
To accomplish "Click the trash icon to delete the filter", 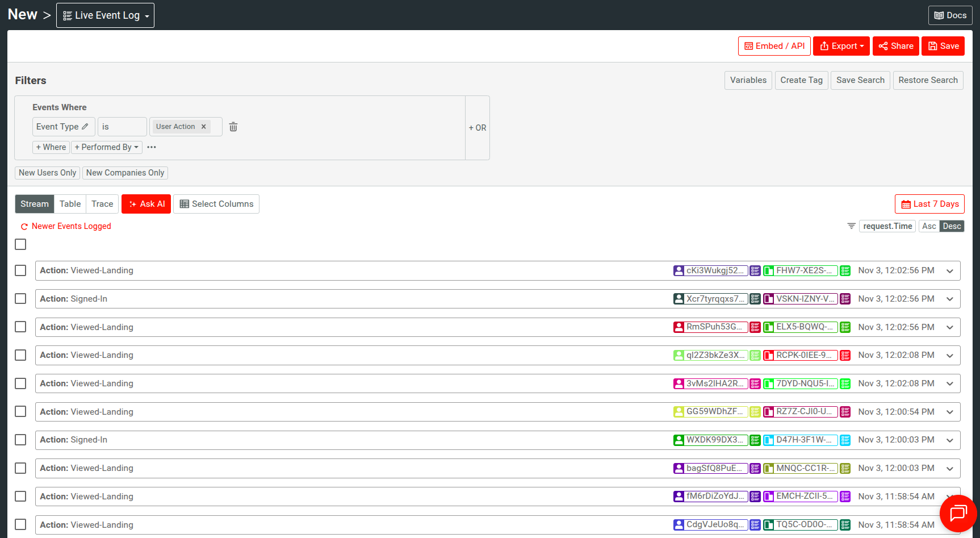I will tap(233, 126).
